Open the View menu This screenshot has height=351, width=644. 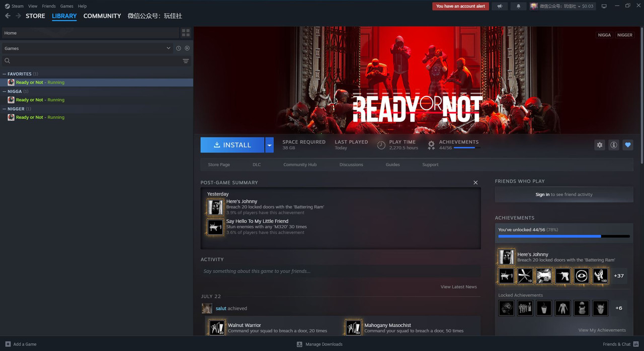[x=33, y=6]
